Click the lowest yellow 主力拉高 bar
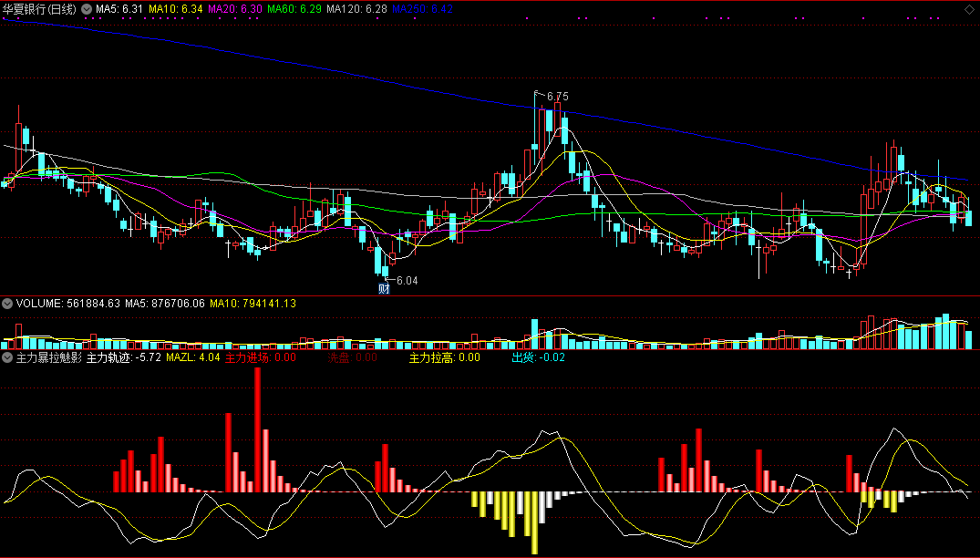The width and height of the screenshot is (980, 558). coord(534,523)
